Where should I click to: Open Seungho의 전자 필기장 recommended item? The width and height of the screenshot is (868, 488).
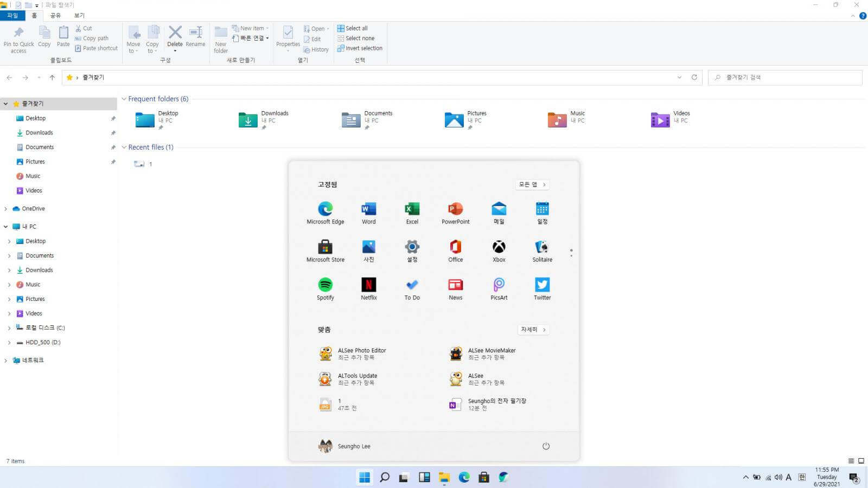pyautogui.click(x=488, y=404)
